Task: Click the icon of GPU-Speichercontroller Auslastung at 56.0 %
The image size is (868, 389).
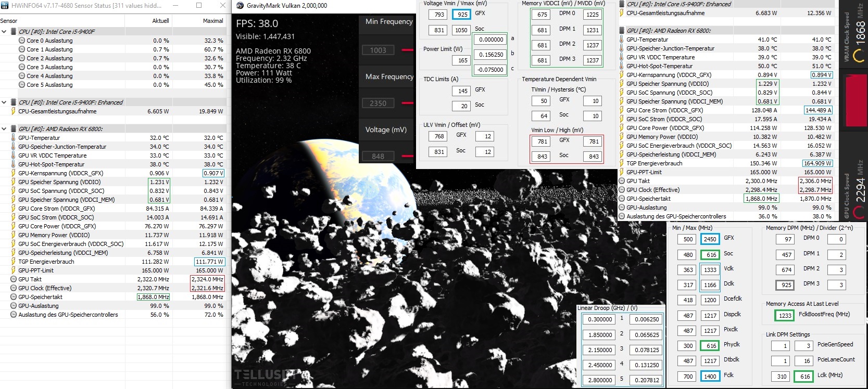Action: 14,315
